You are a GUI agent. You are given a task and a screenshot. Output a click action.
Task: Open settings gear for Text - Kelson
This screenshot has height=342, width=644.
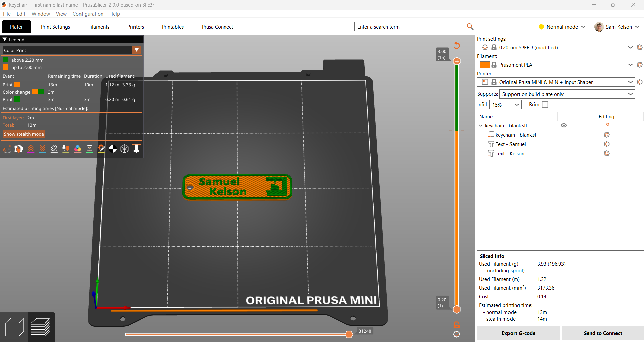[x=607, y=153]
